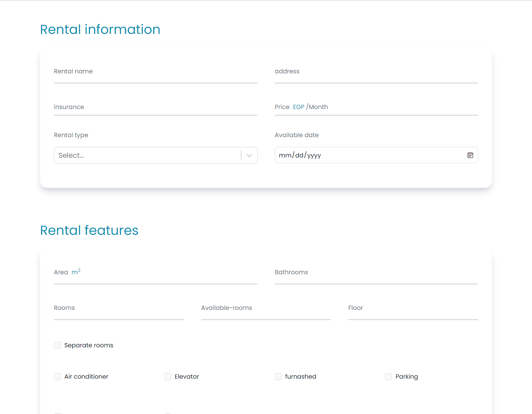Click the Rental features heading

coord(89,230)
